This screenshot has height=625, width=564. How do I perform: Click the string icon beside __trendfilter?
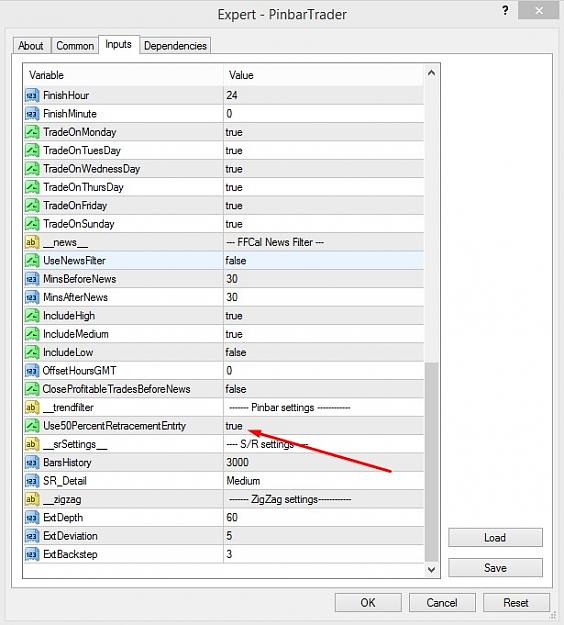[x=32, y=407]
